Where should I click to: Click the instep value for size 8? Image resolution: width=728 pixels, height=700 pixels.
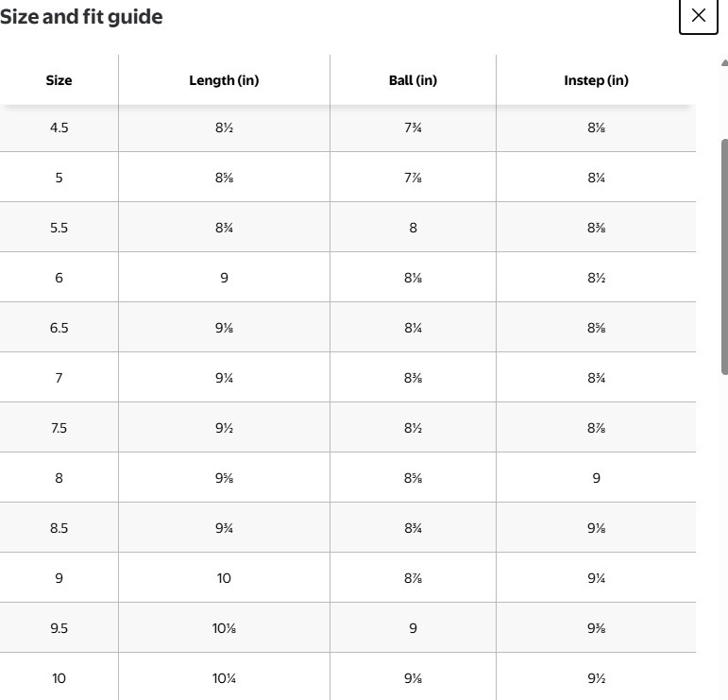(596, 478)
